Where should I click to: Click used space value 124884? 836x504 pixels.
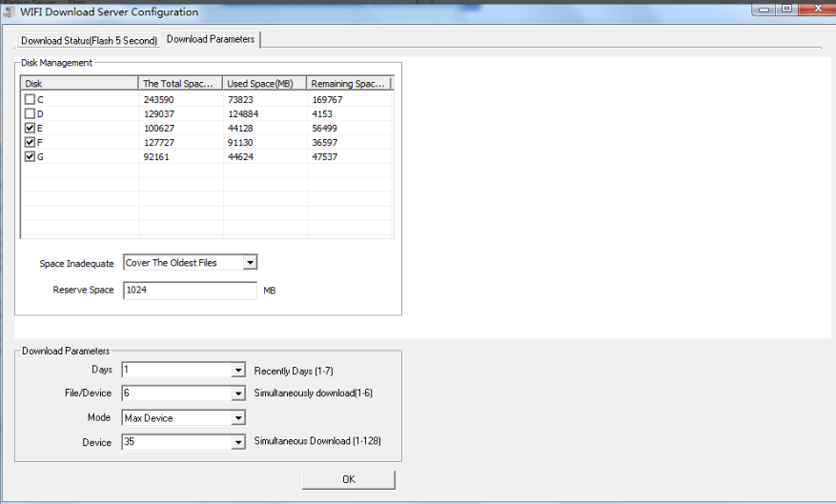pyautogui.click(x=243, y=114)
